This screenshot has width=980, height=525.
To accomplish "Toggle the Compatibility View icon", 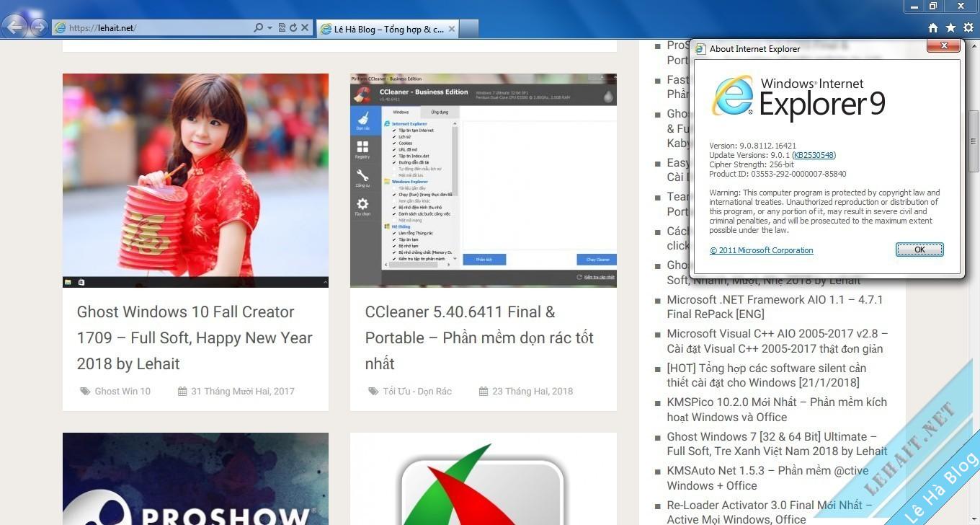I will pyautogui.click(x=281, y=28).
